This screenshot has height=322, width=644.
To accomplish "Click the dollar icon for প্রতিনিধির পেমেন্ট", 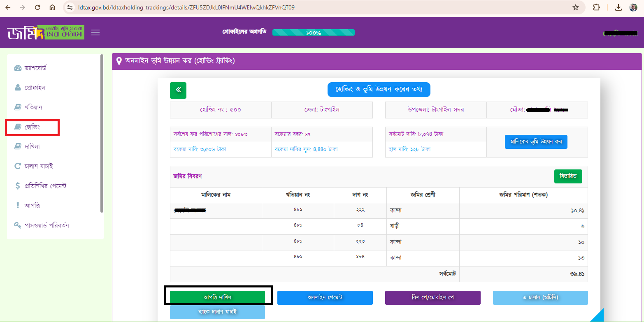I will 18,186.
